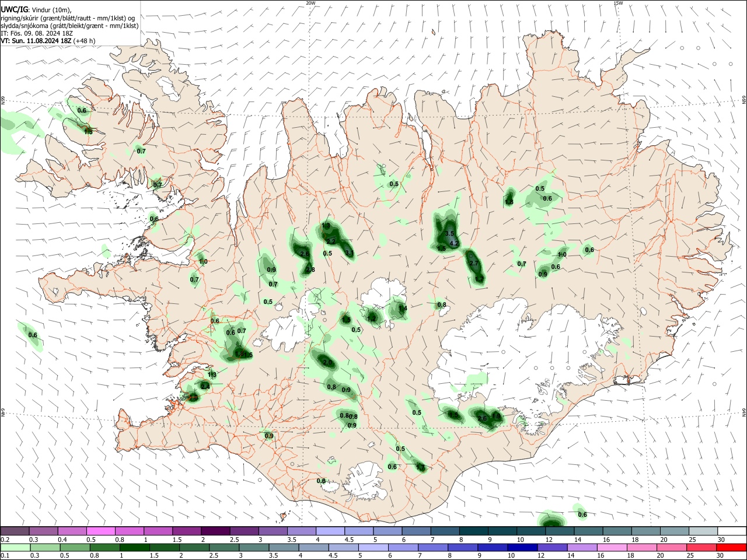The image size is (747, 560).
Task: Click the '4.2' precipitation value on the map
Action: click(x=455, y=243)
